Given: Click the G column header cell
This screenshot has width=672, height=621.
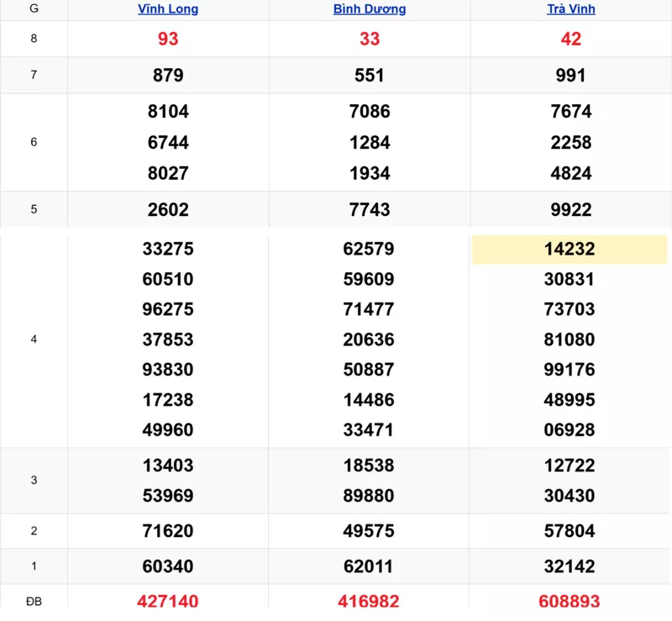Looking at the screenshot, I should point(34,9).
